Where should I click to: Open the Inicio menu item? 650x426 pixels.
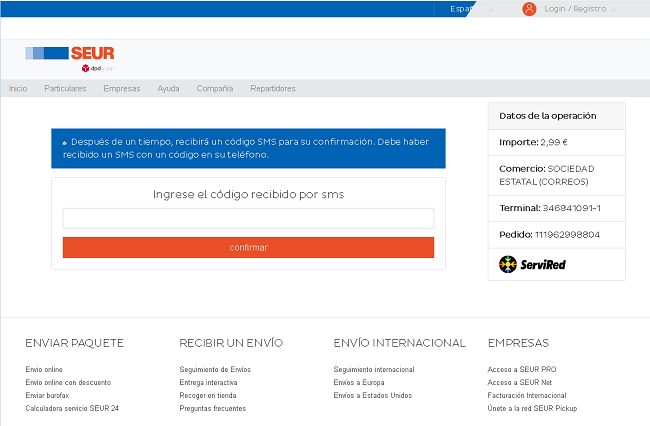pos(18,89)
